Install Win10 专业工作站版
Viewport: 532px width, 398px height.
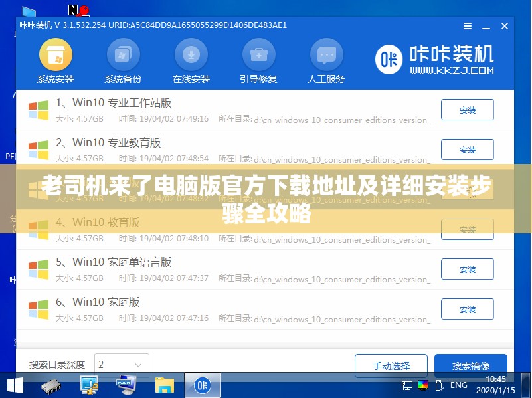467,110
